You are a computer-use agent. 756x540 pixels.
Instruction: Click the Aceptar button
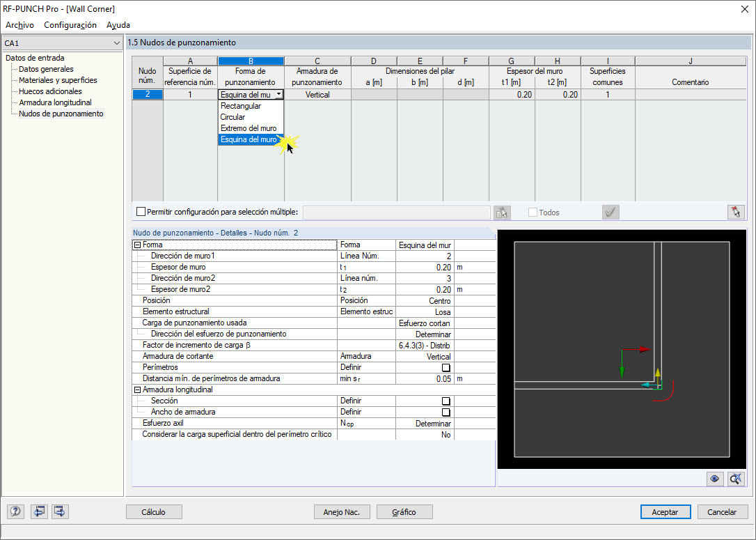pyautogui.click(x=666, y=512)
